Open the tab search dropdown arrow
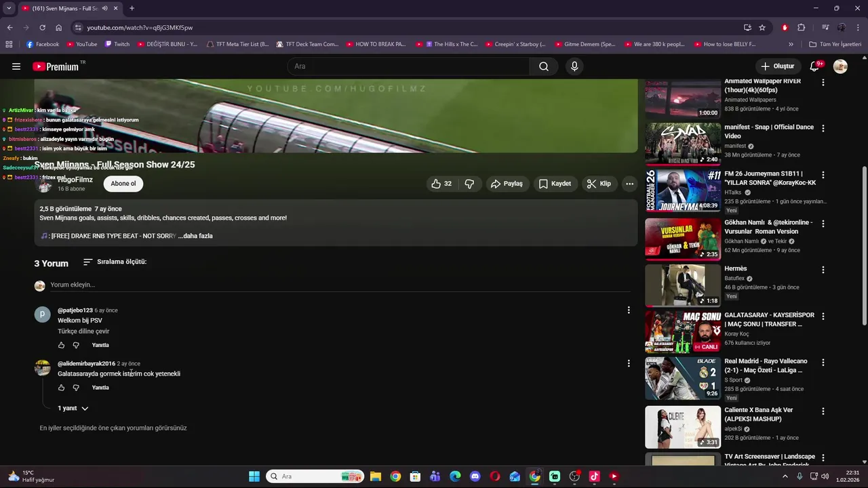This screenshot has height=488, width=868. tap(9, 8)
